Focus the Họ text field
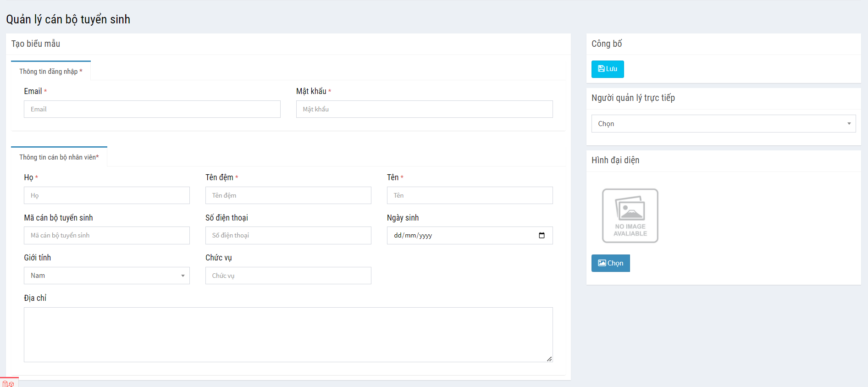Image resolution: width=868 pixels, height=387 pixels. click(106, 195)
